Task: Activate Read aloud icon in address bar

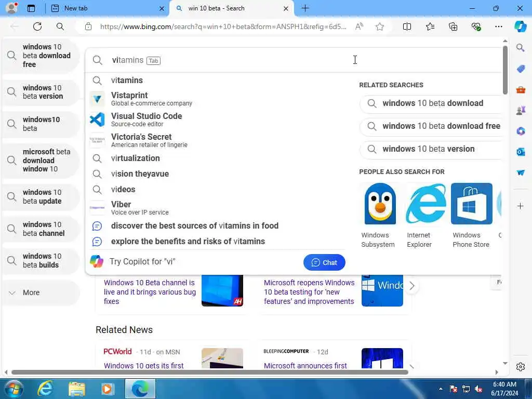Action: 359,26
